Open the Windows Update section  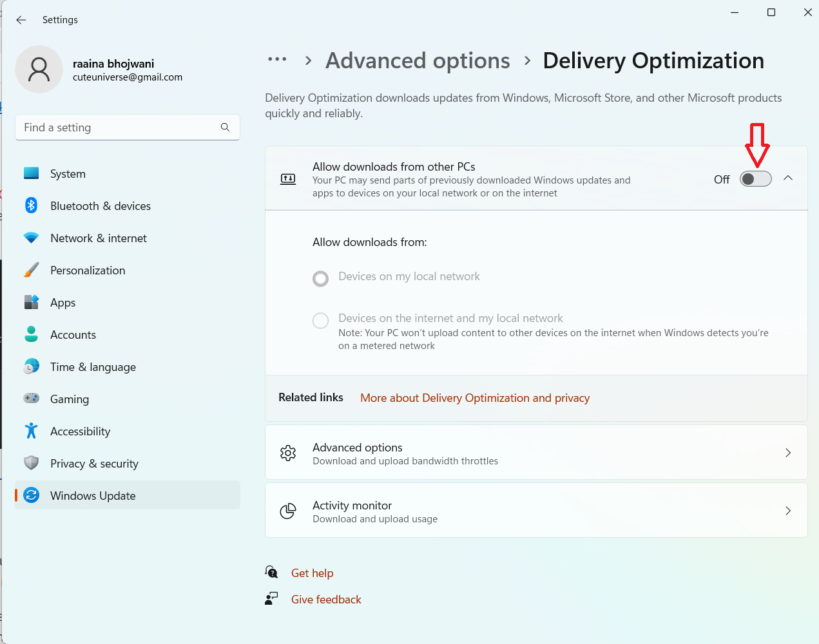pyautogui.click(x=93, y=495)
